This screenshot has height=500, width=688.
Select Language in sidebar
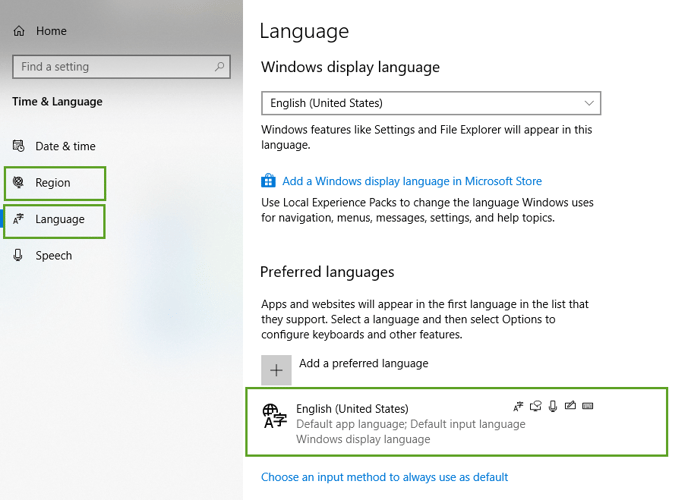[x=55, y=221]
